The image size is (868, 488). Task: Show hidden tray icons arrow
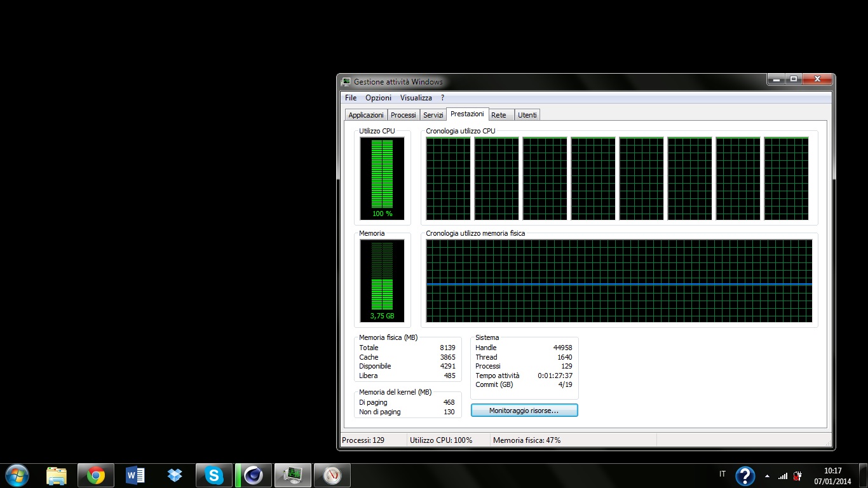coord(767,475)
